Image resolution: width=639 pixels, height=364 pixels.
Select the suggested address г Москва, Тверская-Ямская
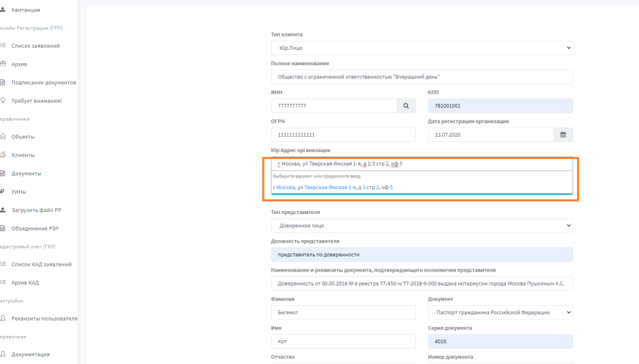point(422,187)
